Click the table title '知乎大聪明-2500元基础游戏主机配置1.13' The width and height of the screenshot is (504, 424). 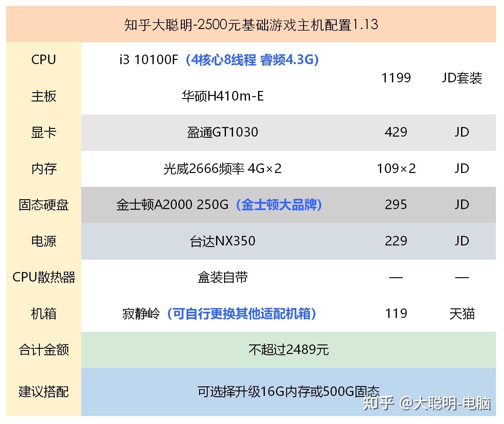[251, 25]
